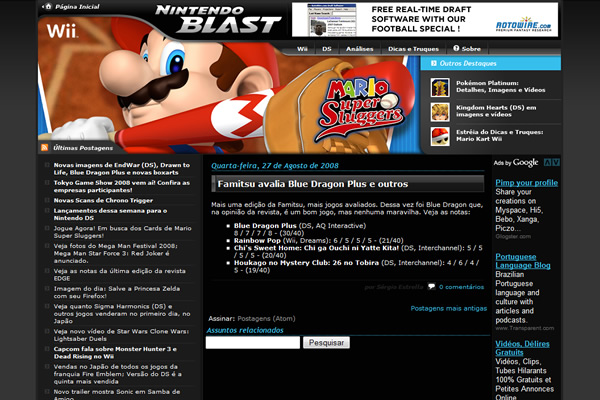This screenshot has height=400, width=600.
Task: Click the Outros Destaques arrow icon
Action: 434,63
